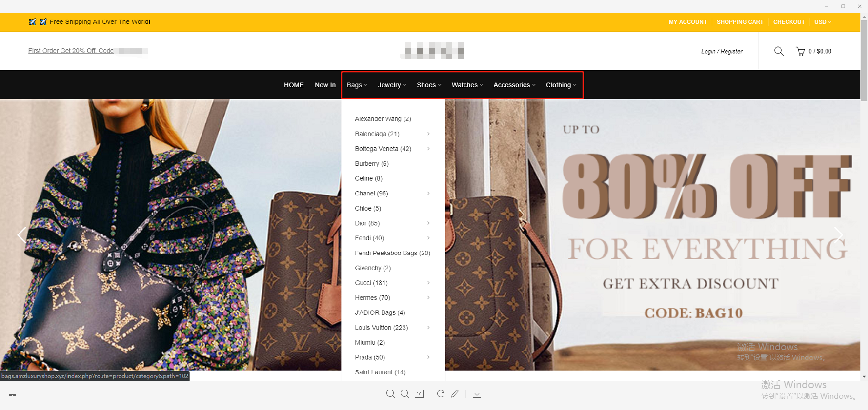Click SHOPPING CART link in top bar
The height and width of the screenshot is (410, 868).
point(740,22)
